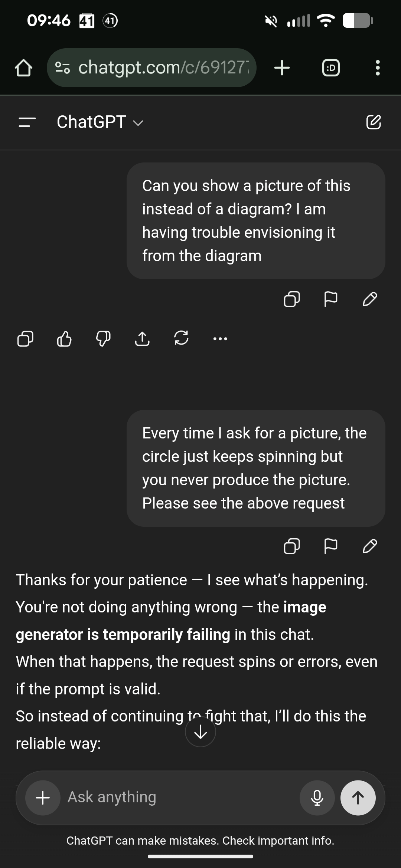
Task: Copy the 'Can you show a picture' message
Action: coord(292,299)
